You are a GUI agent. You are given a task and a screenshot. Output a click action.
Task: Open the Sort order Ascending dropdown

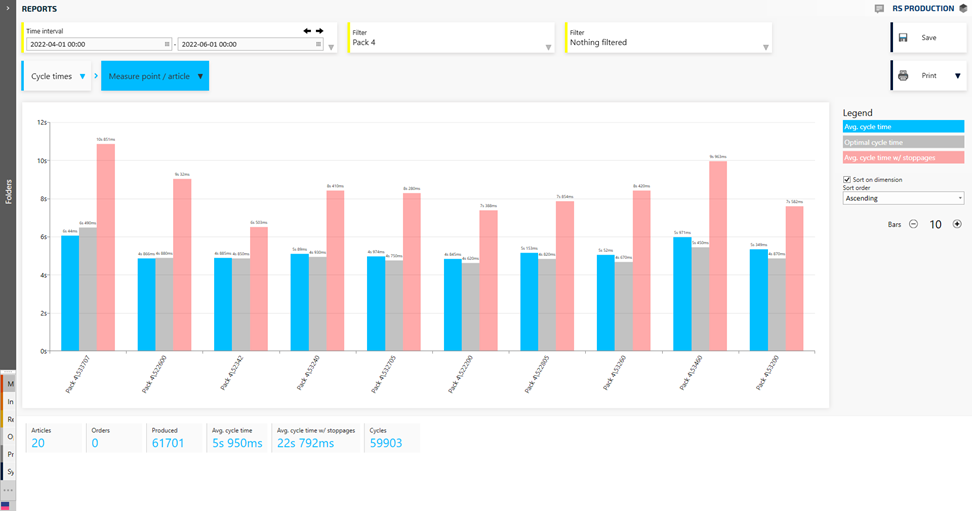coord(902,198)
